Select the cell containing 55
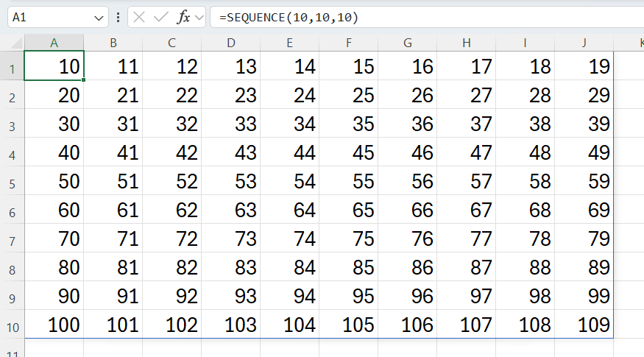Viewport: 644px width, 357px height. pyautogui.click(x=349, y=181)
